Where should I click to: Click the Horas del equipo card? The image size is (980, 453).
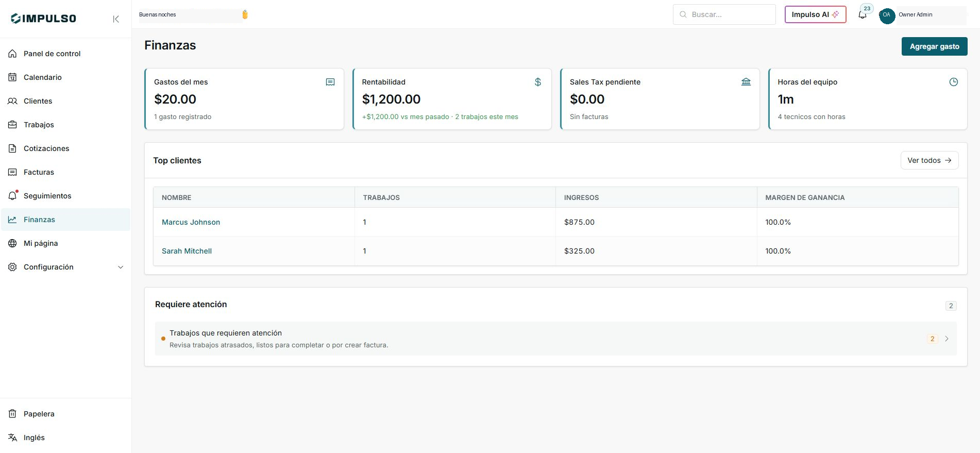coord(868,99)
